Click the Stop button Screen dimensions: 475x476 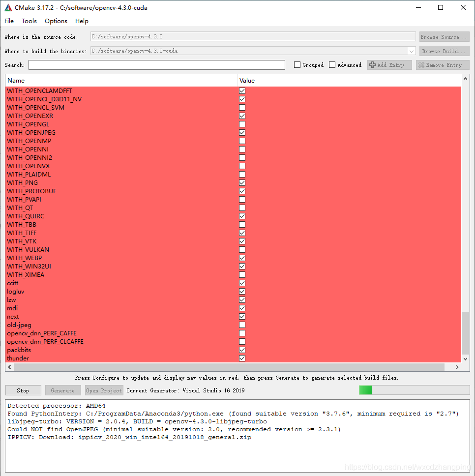click(23, 390)
